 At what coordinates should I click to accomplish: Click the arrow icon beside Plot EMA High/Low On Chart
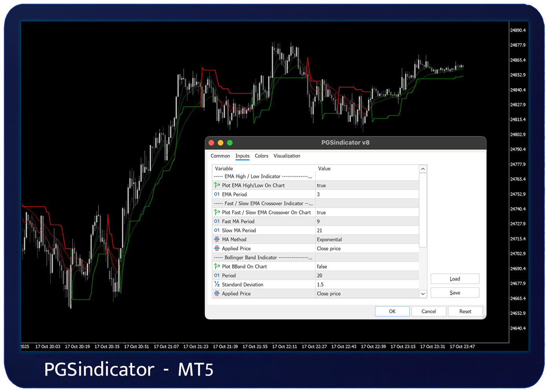(x=217, y=185)
